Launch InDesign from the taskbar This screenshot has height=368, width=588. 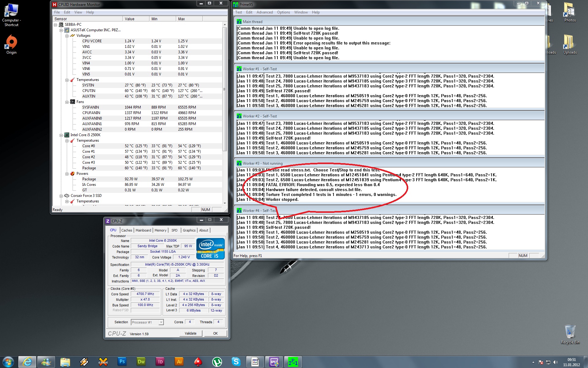tap(160, 362)
